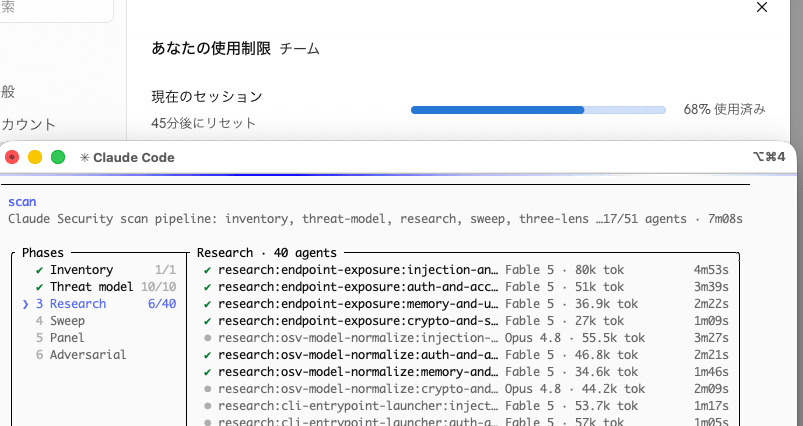
Task: Click the 4m53s duration value
Action: (711, 270)
